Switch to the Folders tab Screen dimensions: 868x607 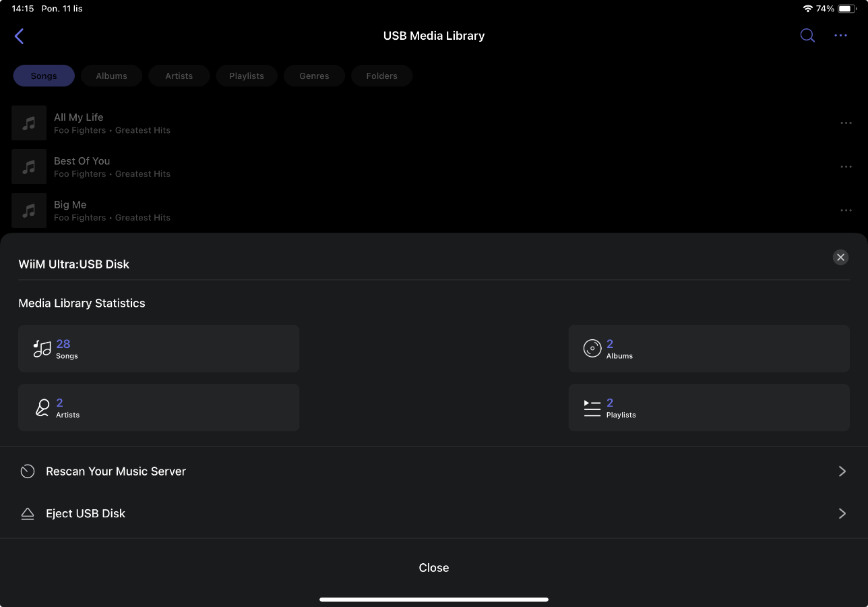point(382,76)
